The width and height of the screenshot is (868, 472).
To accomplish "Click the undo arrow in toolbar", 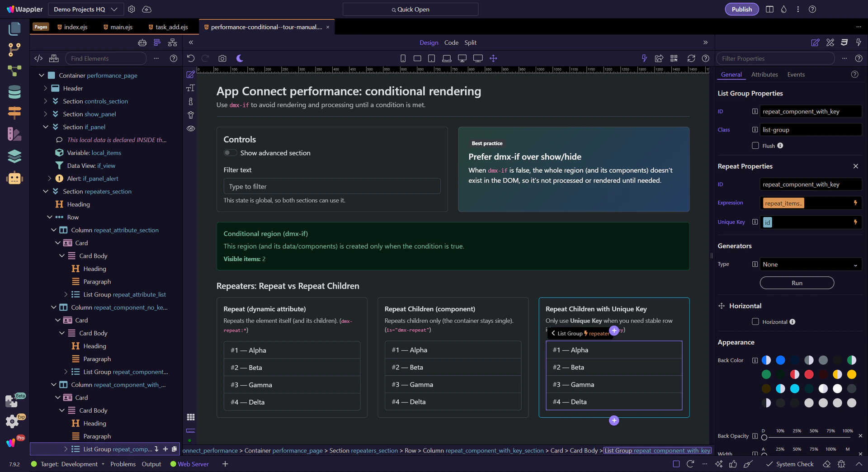I will pos(191,58).
